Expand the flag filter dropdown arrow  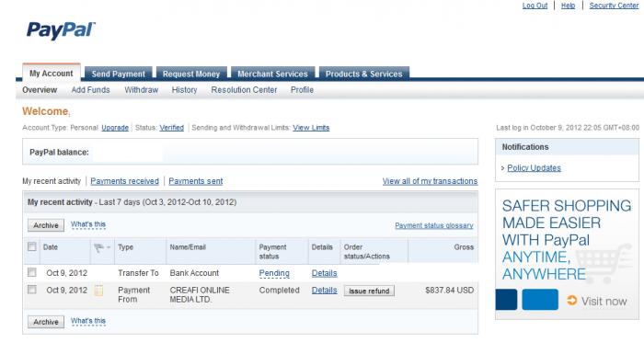click(x=109, y=247)
